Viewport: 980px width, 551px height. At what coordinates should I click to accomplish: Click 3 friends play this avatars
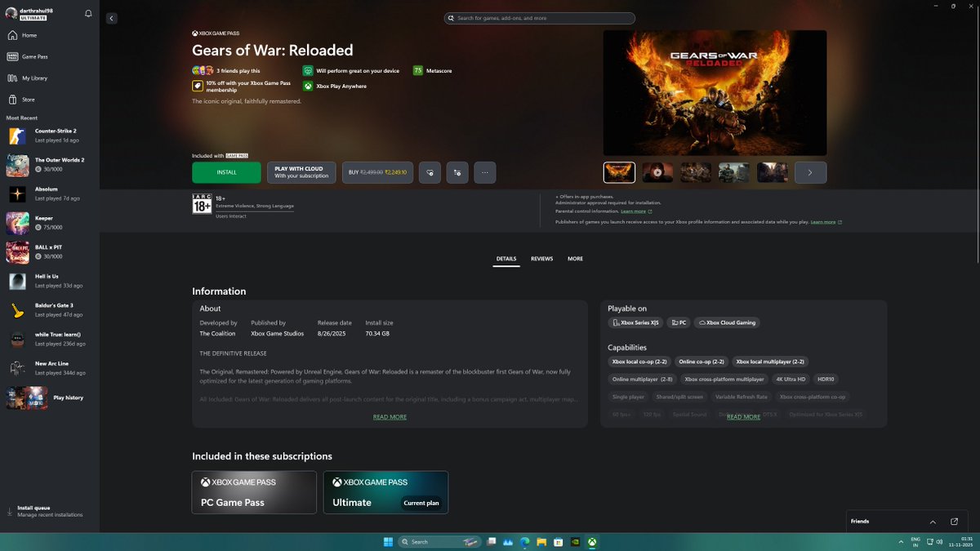pyautogui.click(x=203, y=71)
